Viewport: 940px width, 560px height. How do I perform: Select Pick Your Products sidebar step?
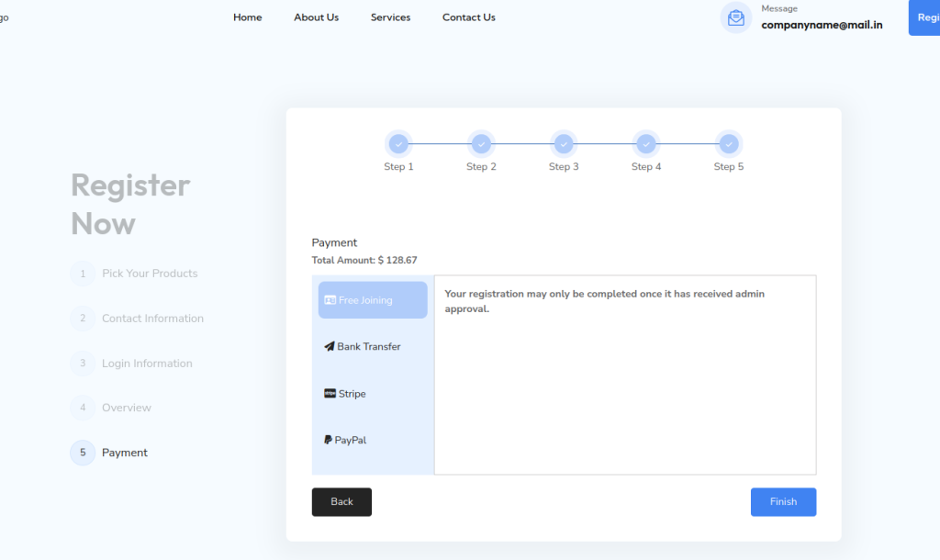pyautogui.click(x=150, y=274)
